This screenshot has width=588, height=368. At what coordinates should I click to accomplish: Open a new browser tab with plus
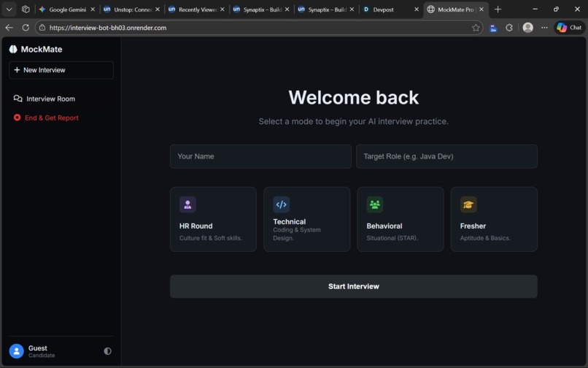pyautogui.click(x=498, y=9)
